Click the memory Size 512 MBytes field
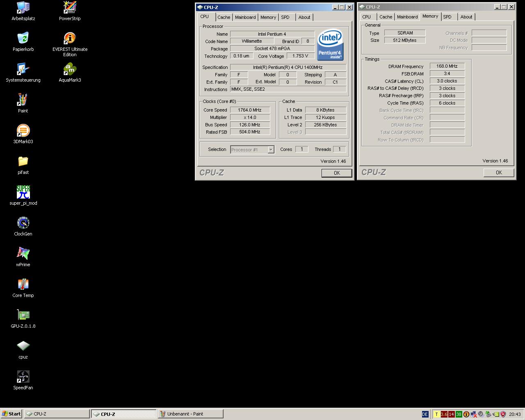Viewport: 525px width, 420px height. point(405,40)
